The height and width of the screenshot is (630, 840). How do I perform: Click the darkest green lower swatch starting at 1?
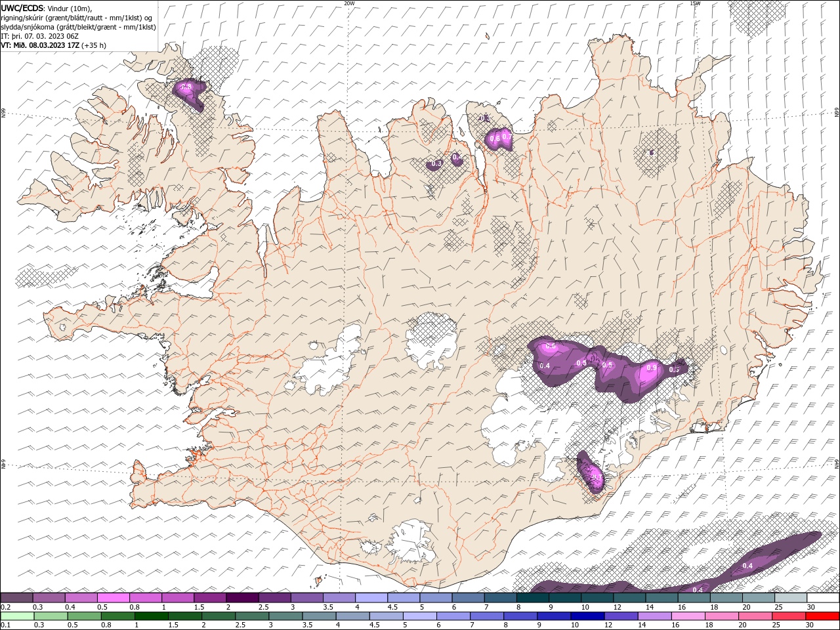[x=151, y=616]
